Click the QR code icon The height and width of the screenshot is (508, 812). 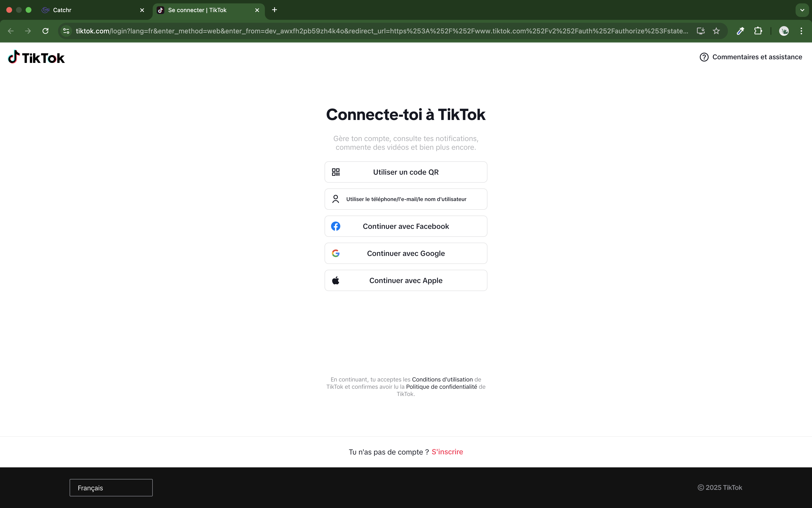tap(335, 172)
